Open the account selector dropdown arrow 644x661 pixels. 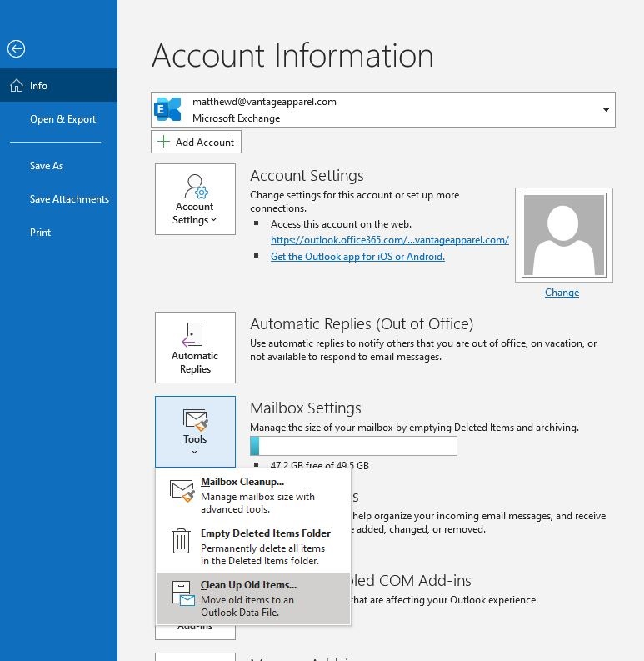click(606, 109)
